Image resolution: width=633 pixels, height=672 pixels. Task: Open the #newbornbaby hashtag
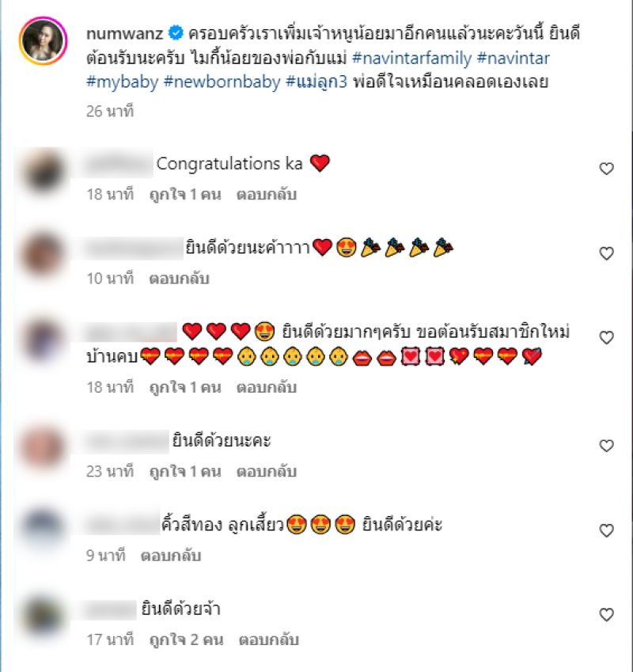click(x=222, y=82)
